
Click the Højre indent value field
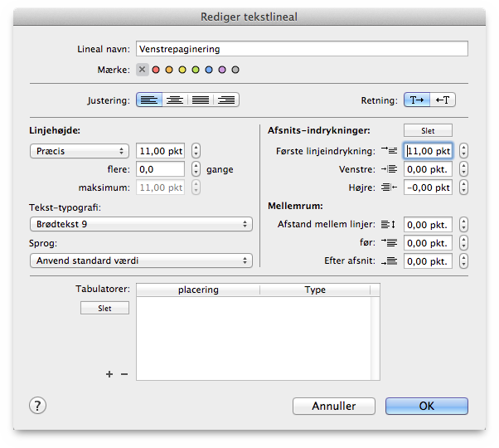(428, 187)
